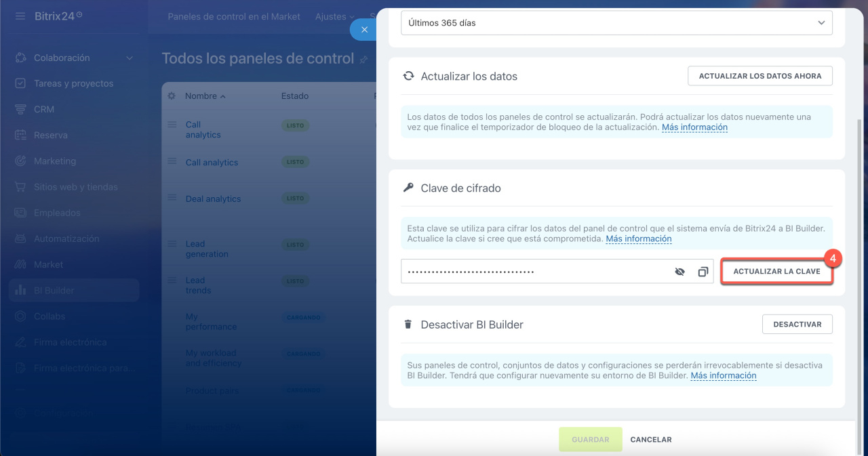The height and width of the screenshot is (456, 868).
Task: Click the gear icon in table header
Action: point(172,96)
